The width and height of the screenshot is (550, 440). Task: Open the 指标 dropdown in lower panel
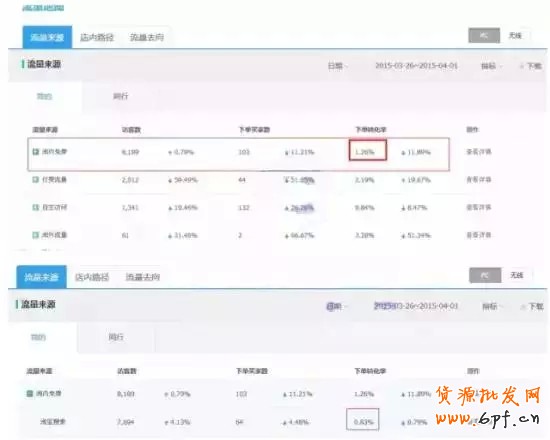click(493, 306)
